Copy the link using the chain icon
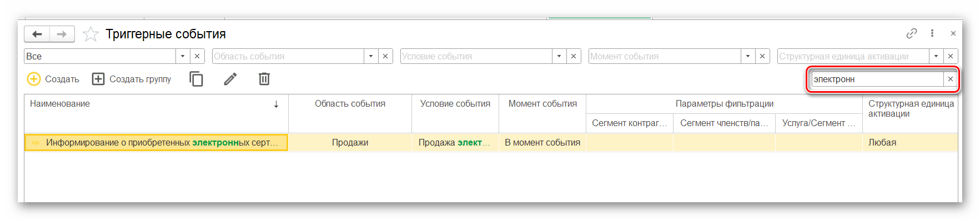This screenshot has width=980, height=220. tap(912, 33)
